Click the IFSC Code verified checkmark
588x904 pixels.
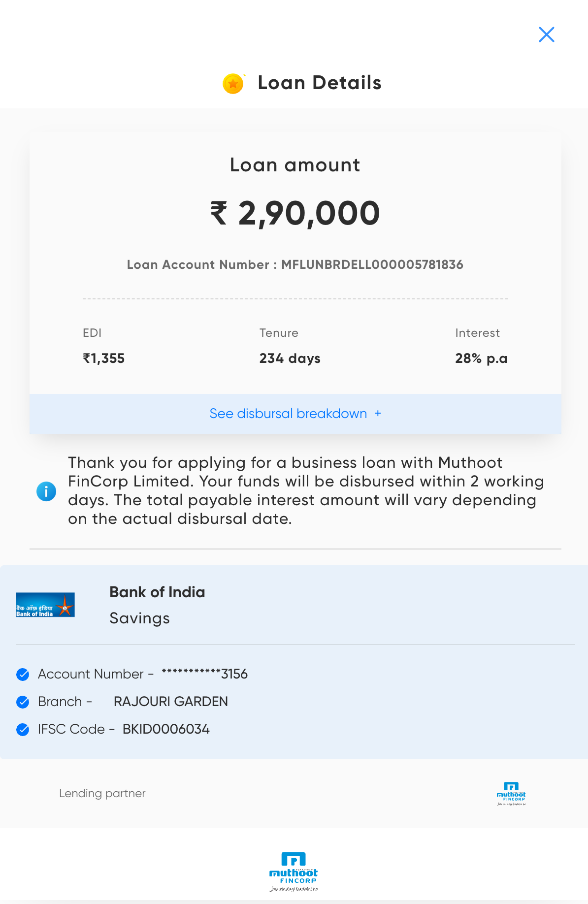coord(23,729)
